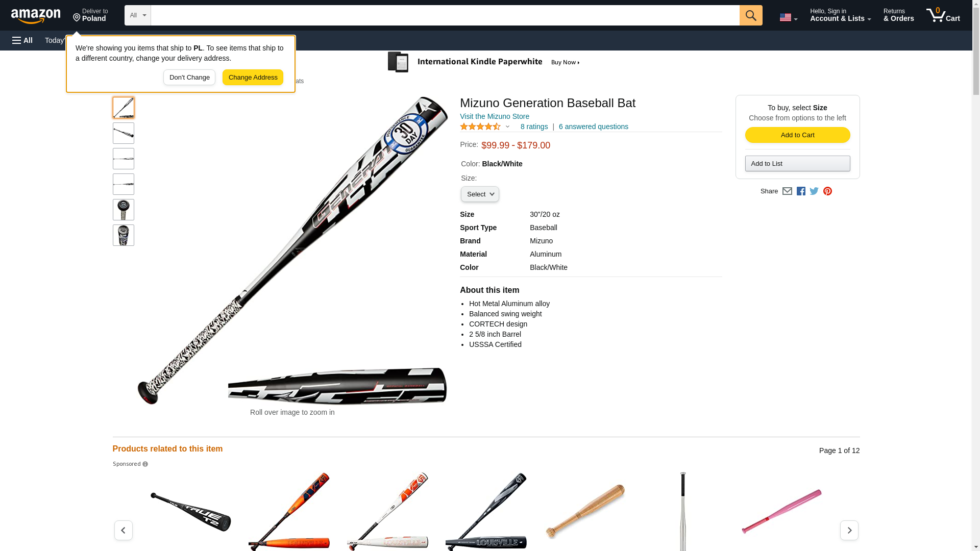Open Account & Lists menu

click(x=840, y=15)
